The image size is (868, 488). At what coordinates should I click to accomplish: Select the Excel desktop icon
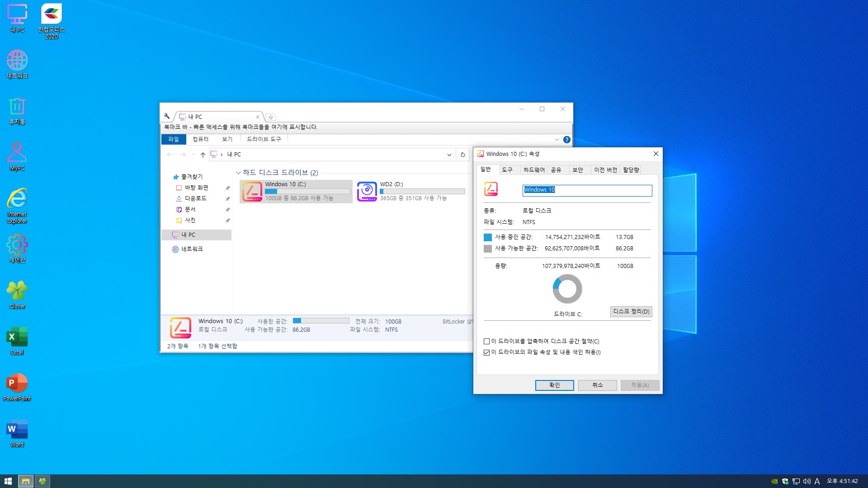coord(17,341)
